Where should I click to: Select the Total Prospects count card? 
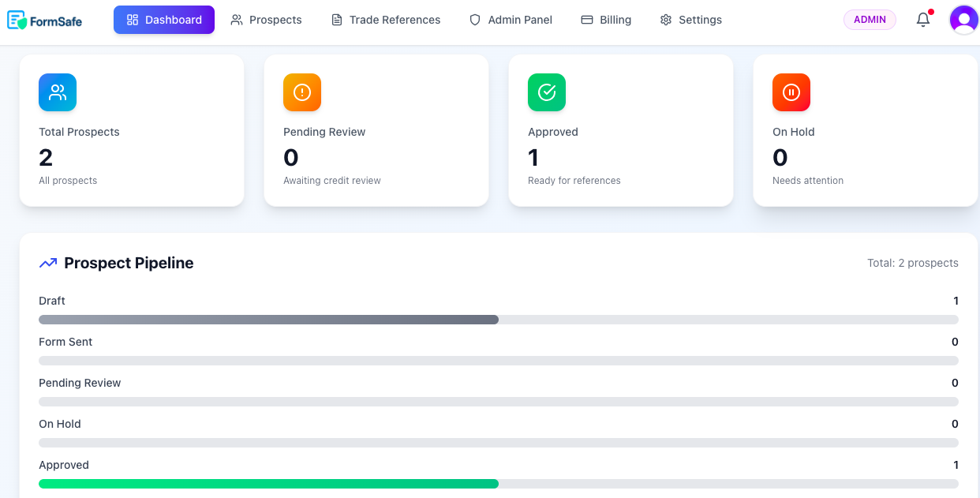coord(132,130)
